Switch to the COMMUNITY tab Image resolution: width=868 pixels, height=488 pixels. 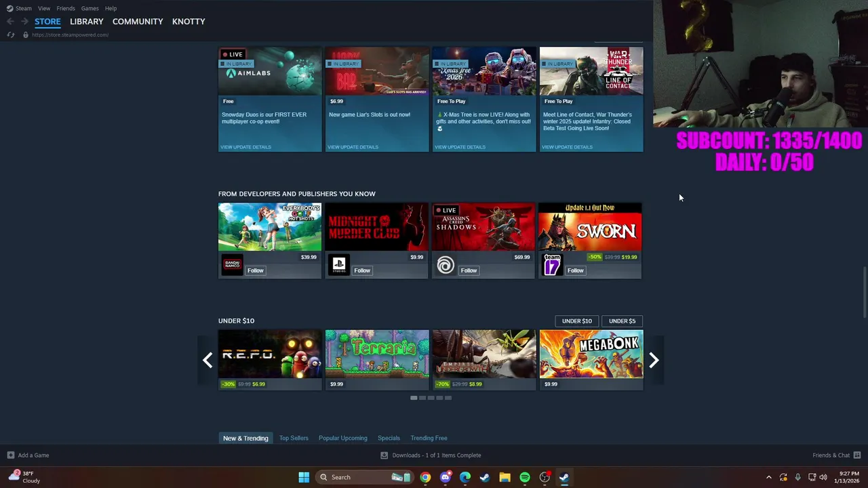coord(138,22)
